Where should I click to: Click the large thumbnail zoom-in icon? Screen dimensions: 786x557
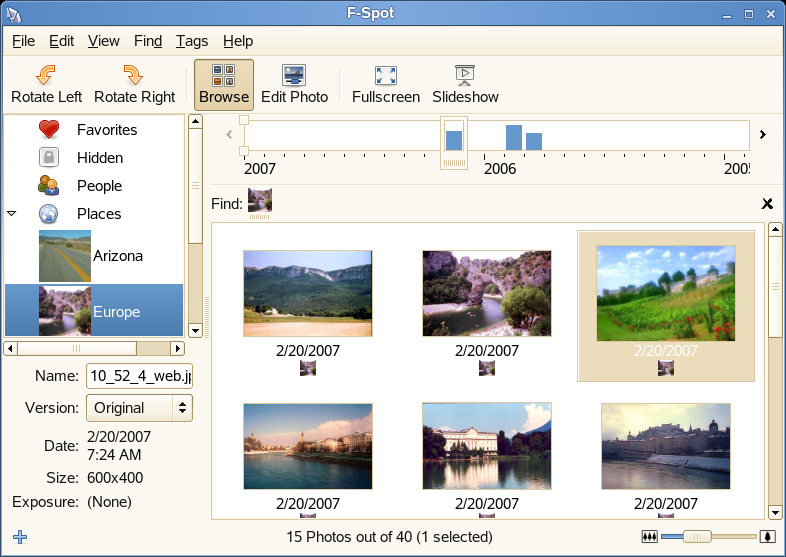pyautogui.click(x=767, y=537)
